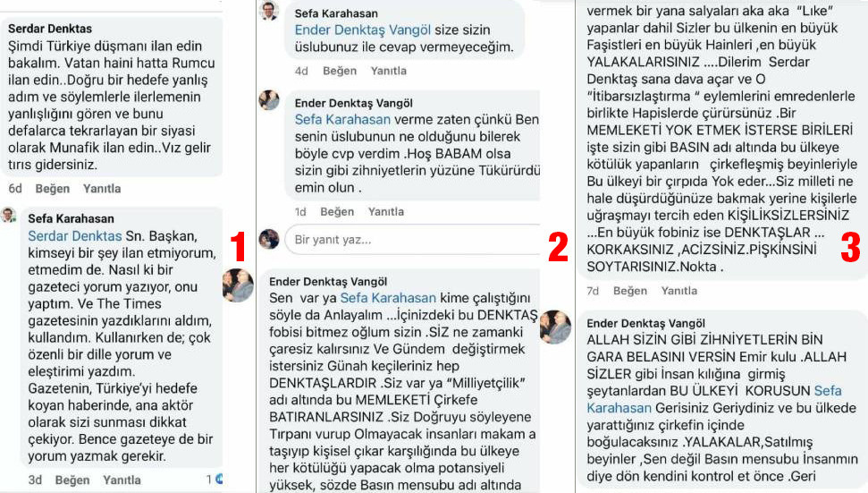Click Beğen under the 7d comment
Image resolution: width=868 pixels, height=493 pixels.
[630, 291]
